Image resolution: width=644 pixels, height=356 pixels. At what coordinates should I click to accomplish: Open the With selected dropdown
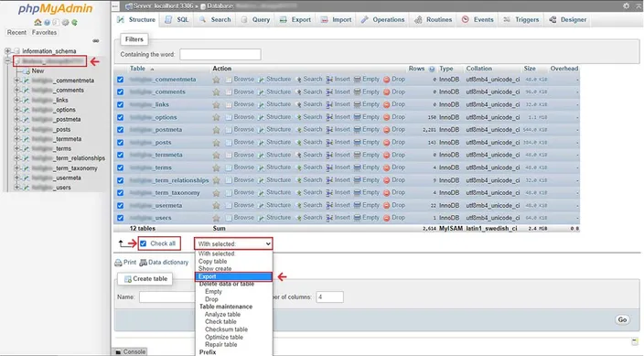233,243
